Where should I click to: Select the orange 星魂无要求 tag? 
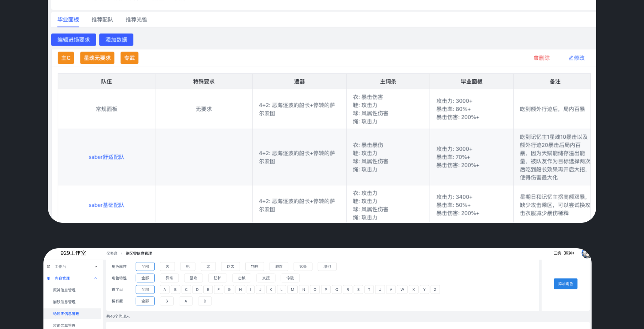pos(97,58)
